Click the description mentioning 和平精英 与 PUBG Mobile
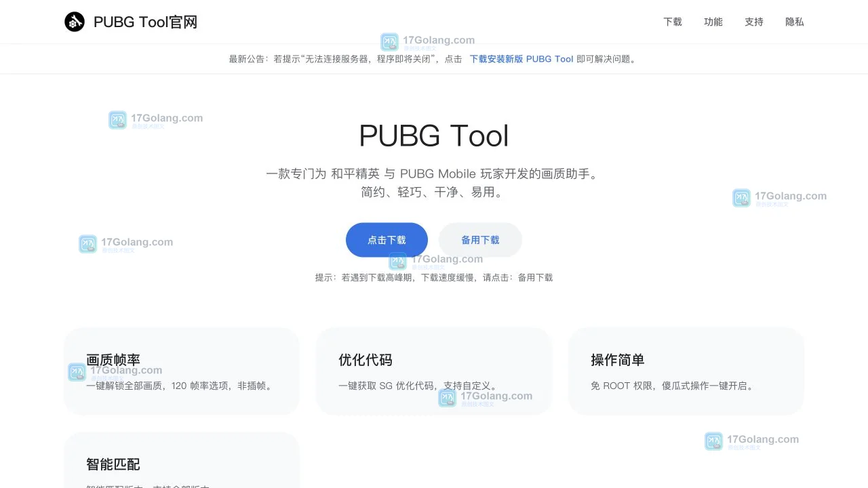 pyautogui.click(x=434, y=174)
